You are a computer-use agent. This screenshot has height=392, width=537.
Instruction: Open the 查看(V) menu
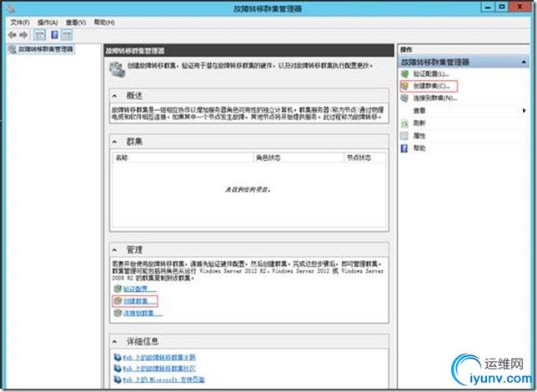(76, 23)
